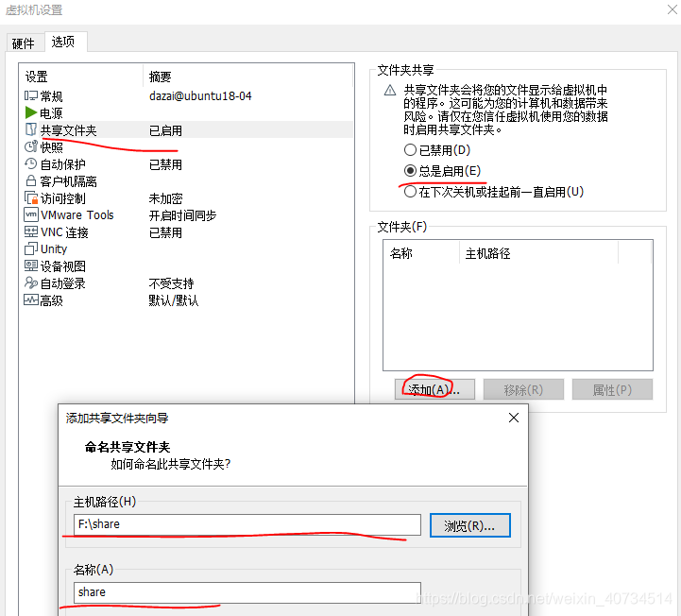Click the VMware Tools vm icon

click(x=31, y=215)
